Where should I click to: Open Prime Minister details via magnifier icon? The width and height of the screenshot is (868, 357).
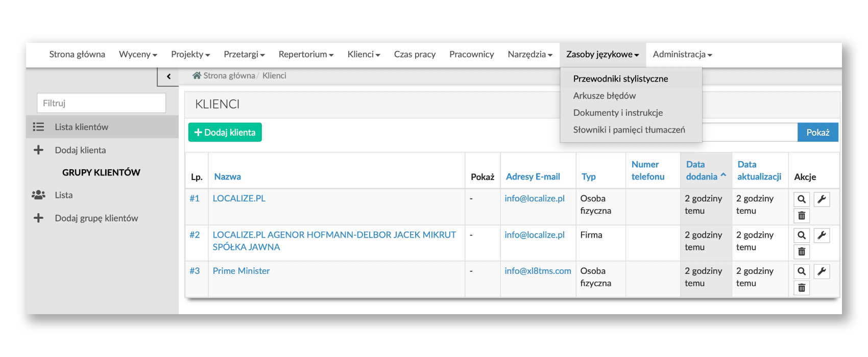click(x=802, y=272)
